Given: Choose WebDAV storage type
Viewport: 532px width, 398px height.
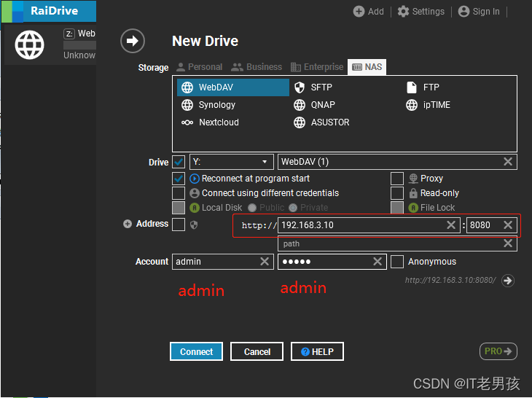Looking at the screenshot, I should point(233,87).
